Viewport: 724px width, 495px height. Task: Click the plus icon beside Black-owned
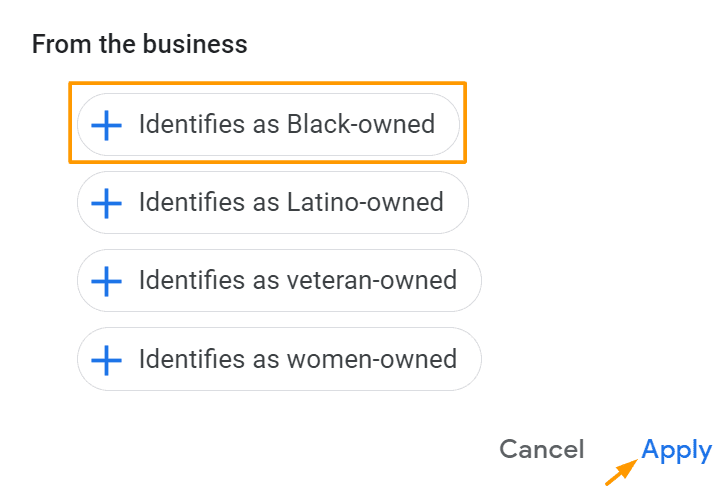pyautogui.click(x=106, y=125)
